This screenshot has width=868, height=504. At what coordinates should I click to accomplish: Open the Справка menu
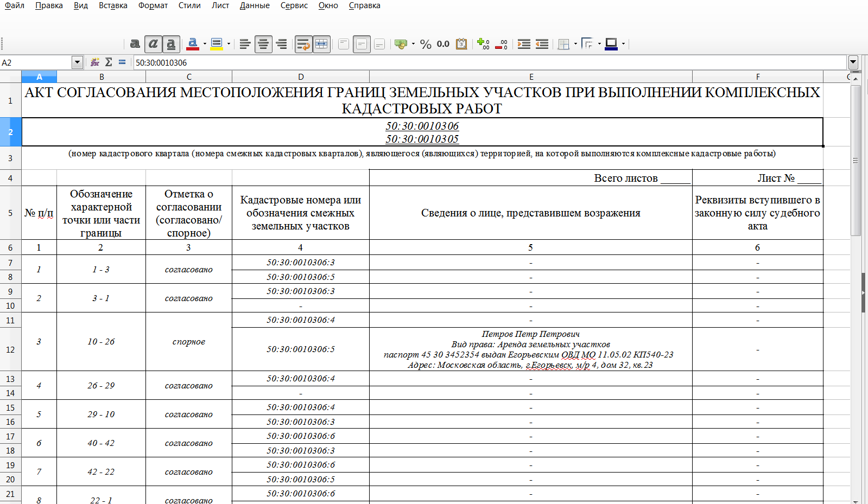[x=364, y=5]
